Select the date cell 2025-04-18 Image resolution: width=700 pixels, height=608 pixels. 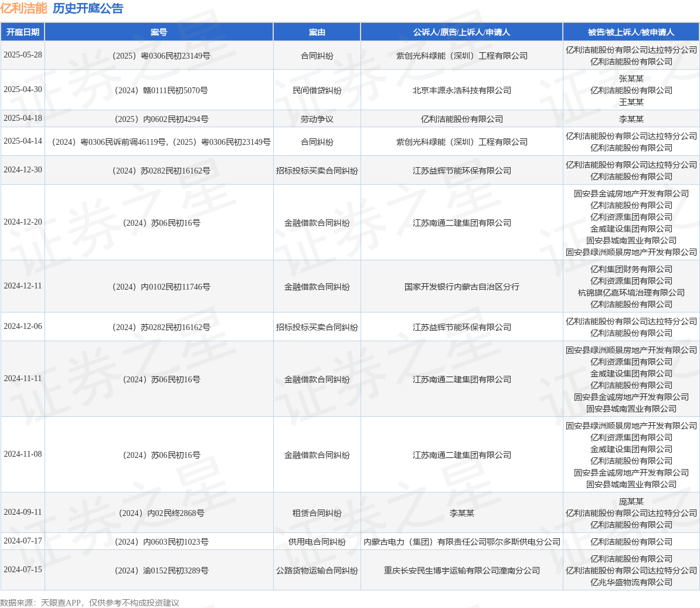point(23,118)
